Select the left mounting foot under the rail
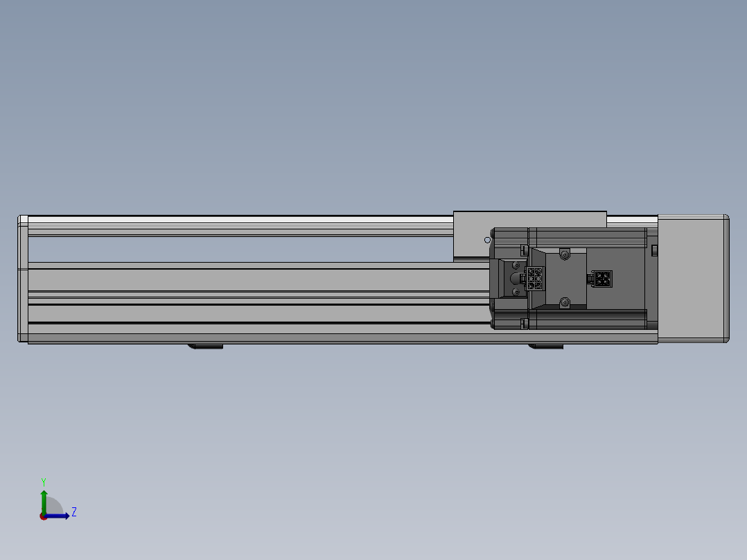The height and width of the screenshot is (560, 747). 205,346
